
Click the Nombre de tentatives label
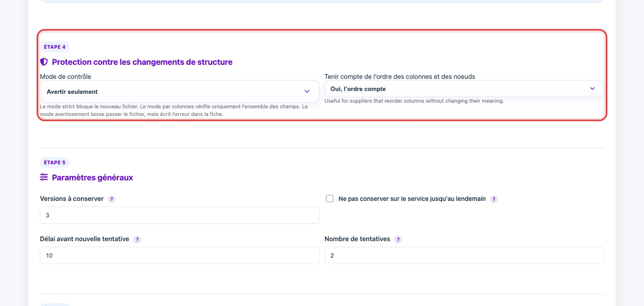[357, 239]
